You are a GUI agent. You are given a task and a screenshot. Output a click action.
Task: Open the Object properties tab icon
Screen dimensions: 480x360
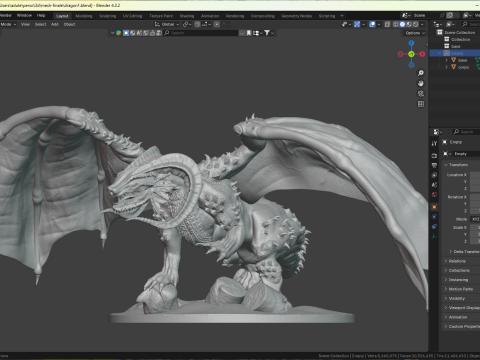(x=434, y=207)
